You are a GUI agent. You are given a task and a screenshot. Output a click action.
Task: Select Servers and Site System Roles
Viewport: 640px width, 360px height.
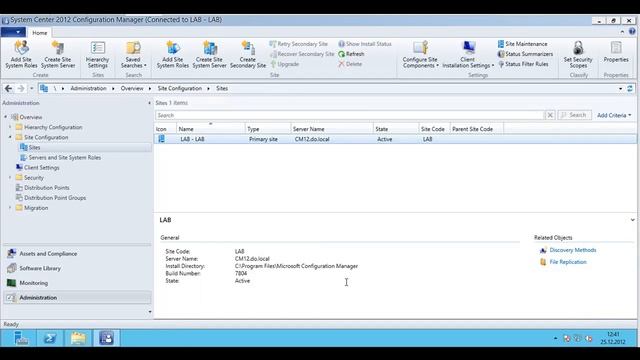point(64,158)
